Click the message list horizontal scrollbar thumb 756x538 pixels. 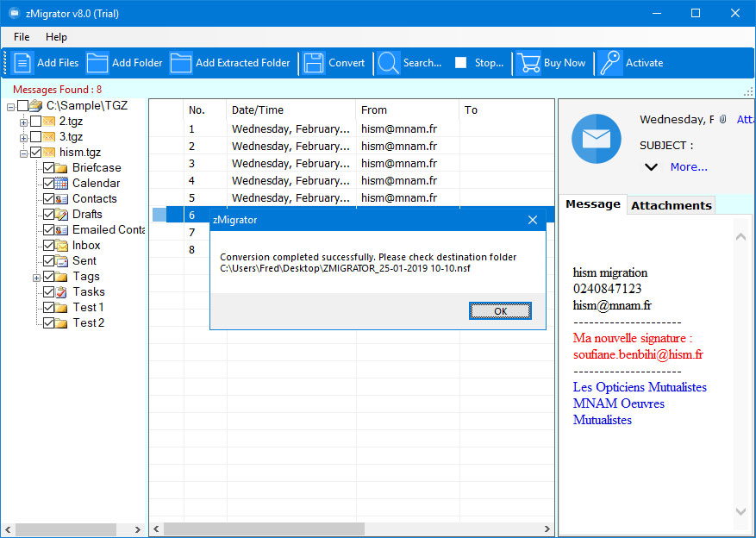click(265, 529)
